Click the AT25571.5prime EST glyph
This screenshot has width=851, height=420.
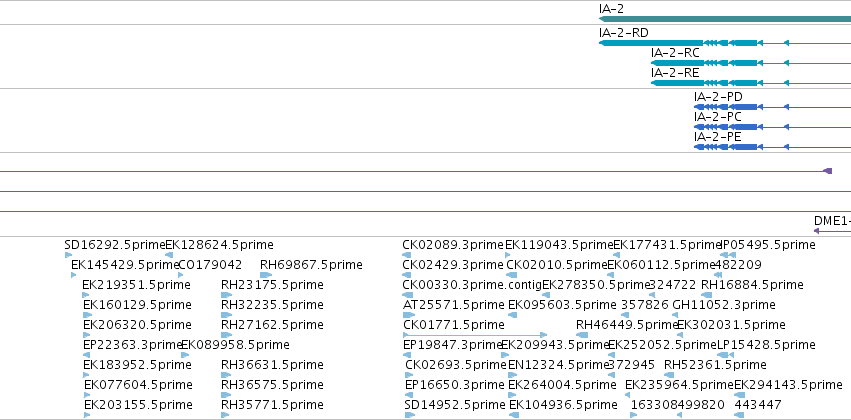(409, 315)
